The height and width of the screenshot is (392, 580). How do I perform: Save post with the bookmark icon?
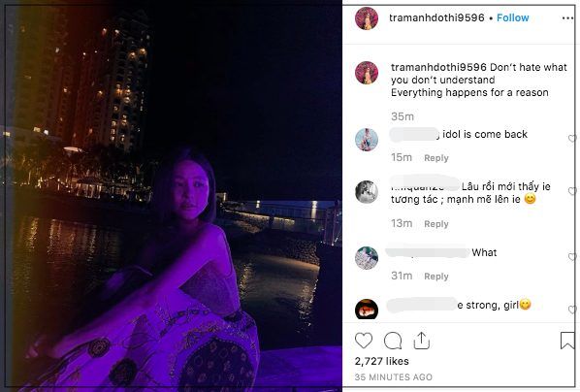567,341
